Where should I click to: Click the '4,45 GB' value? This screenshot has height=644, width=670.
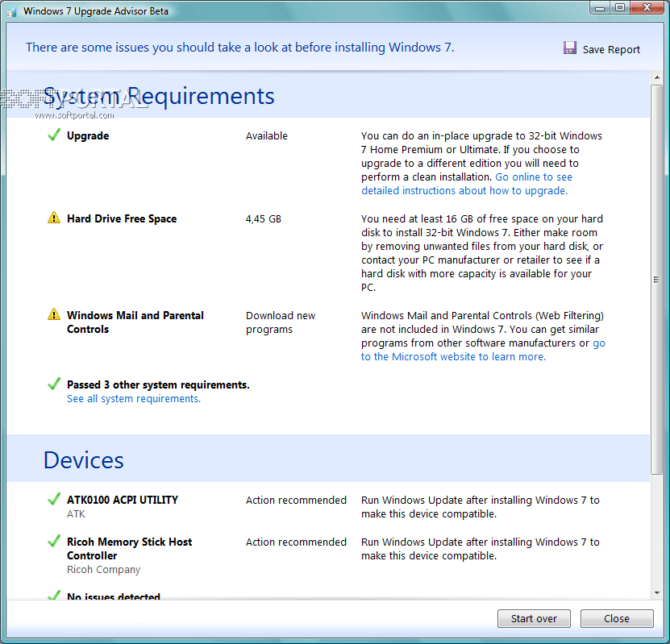pos(263,219)
